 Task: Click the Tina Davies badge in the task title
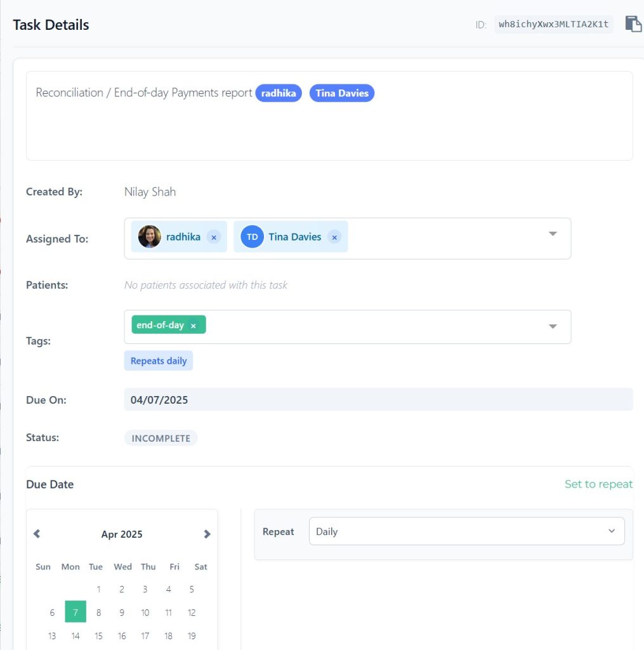[342, 93]
